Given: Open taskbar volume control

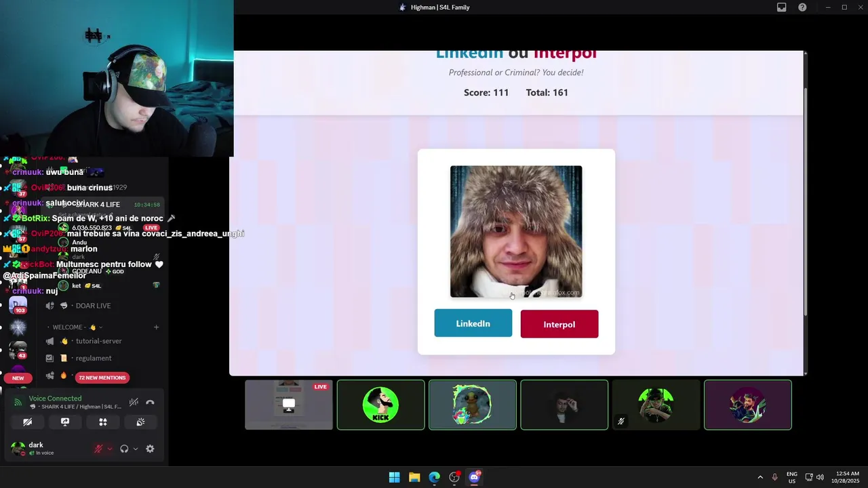Looking at the screenshot, I should coord(820,477).
